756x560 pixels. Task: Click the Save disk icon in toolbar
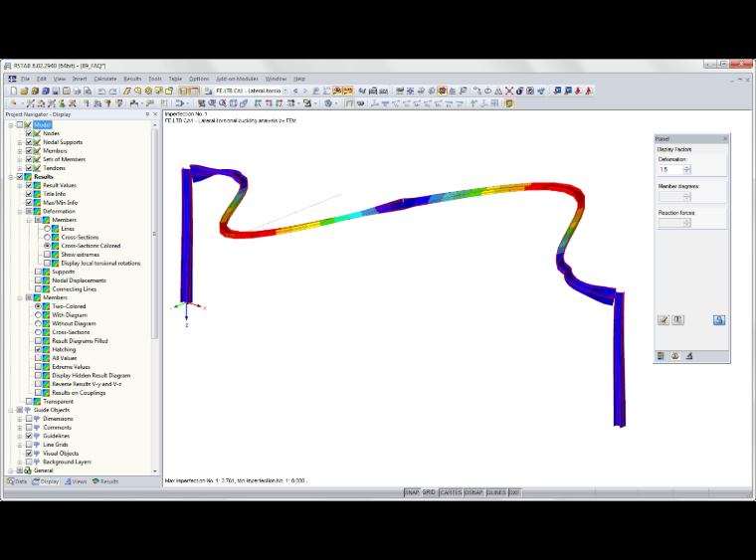tap(56, 91)
